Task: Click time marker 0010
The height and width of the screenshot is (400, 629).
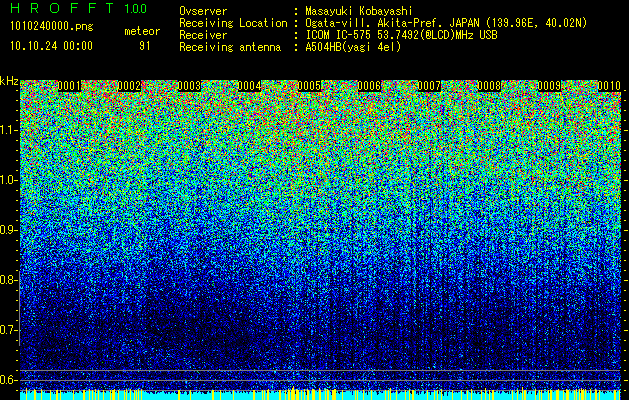Action: (x=609, y=86)
